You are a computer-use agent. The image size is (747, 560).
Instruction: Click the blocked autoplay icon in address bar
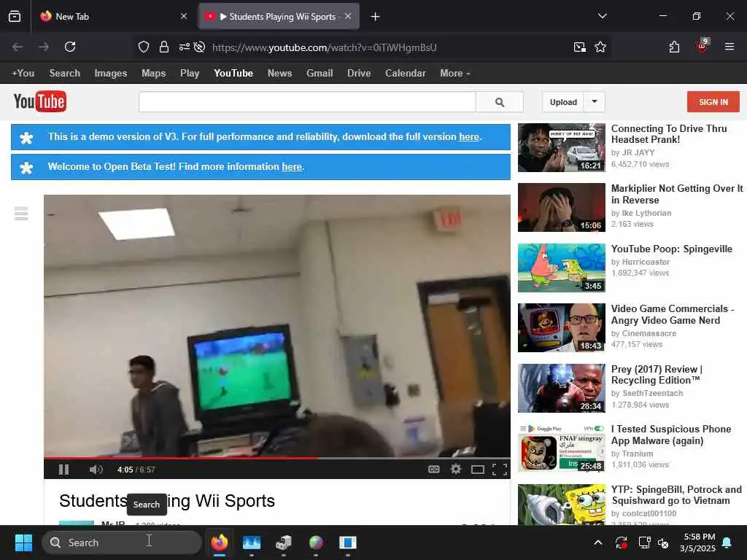[200, 47]
